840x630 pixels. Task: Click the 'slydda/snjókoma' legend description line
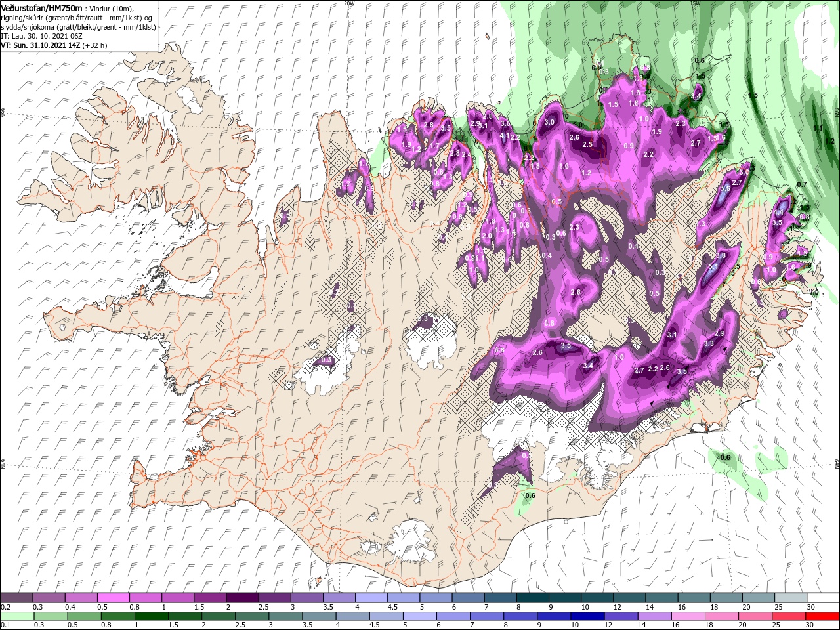point(78,27)
